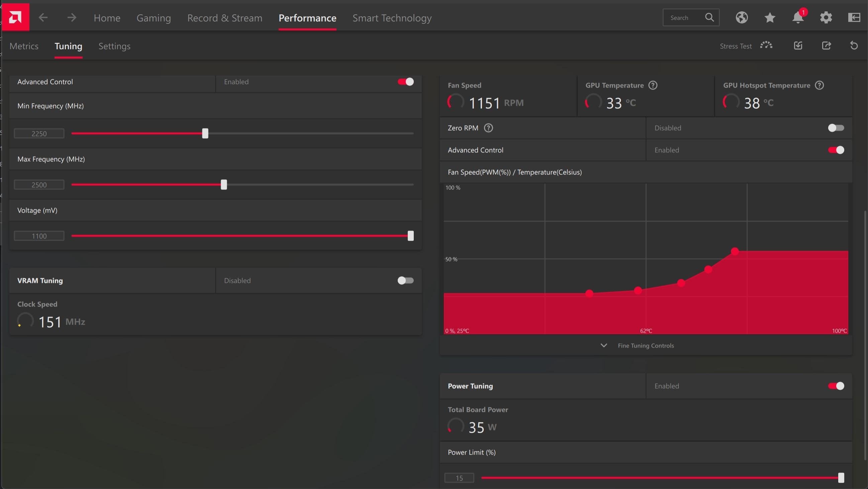Open the Smart Technology tab
This screenshot has width=868, height=489.
coord(392,18)
